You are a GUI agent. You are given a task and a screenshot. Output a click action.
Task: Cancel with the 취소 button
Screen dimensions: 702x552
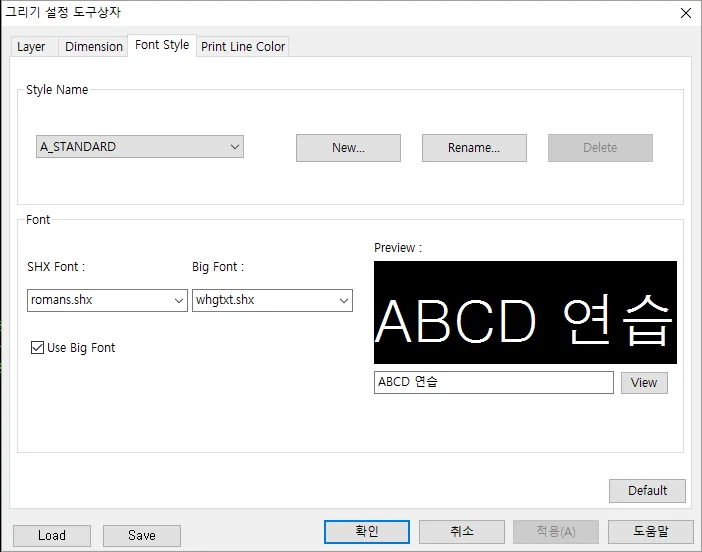462,532
